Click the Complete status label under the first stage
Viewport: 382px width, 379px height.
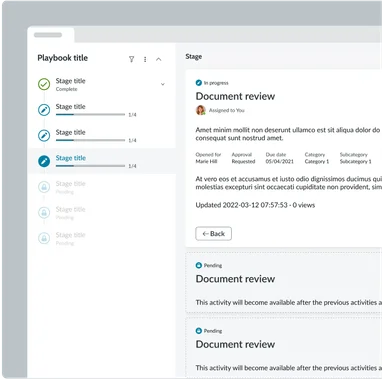tap(66, 89)
